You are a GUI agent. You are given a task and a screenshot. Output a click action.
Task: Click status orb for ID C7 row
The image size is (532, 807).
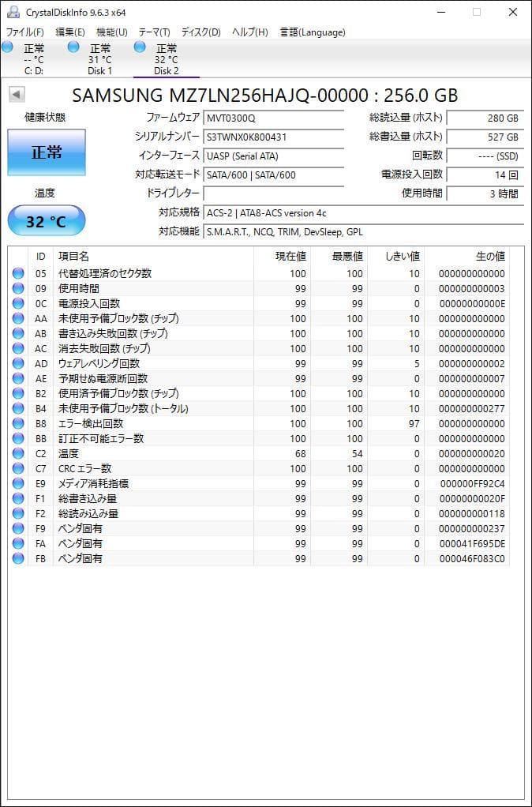click(x=18, y=468)
